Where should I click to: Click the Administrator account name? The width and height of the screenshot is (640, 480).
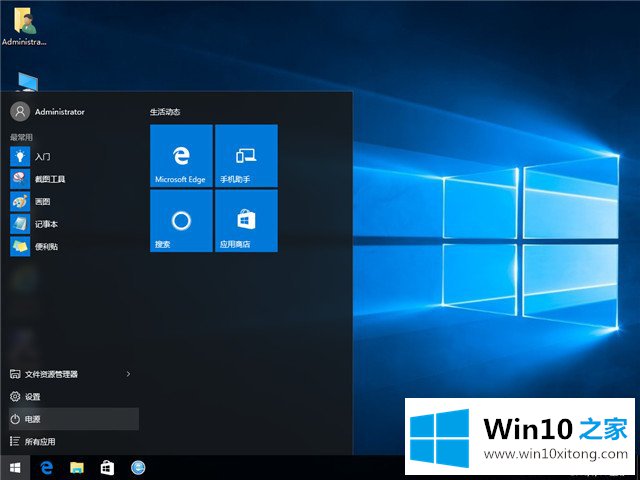pyautogui.click(x=60, y=112)
